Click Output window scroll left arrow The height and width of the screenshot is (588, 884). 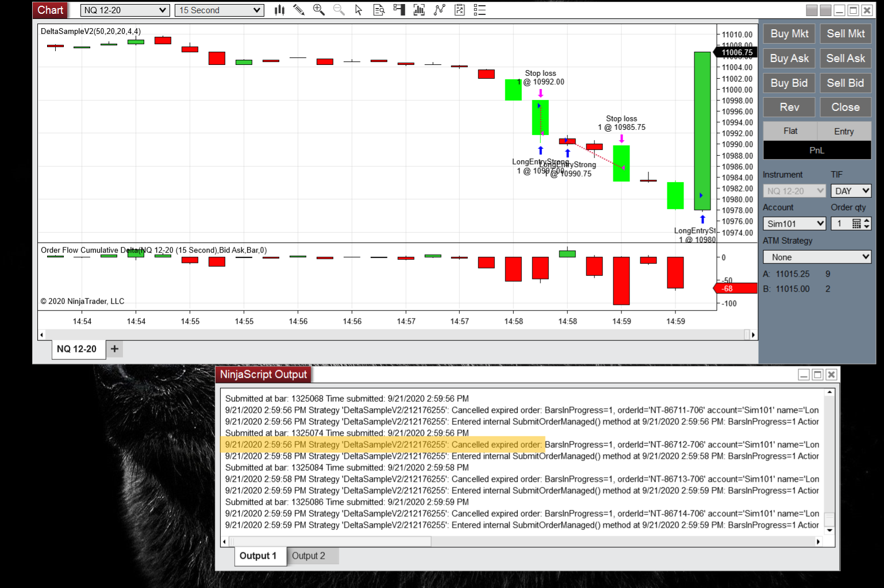coord(225,541)
